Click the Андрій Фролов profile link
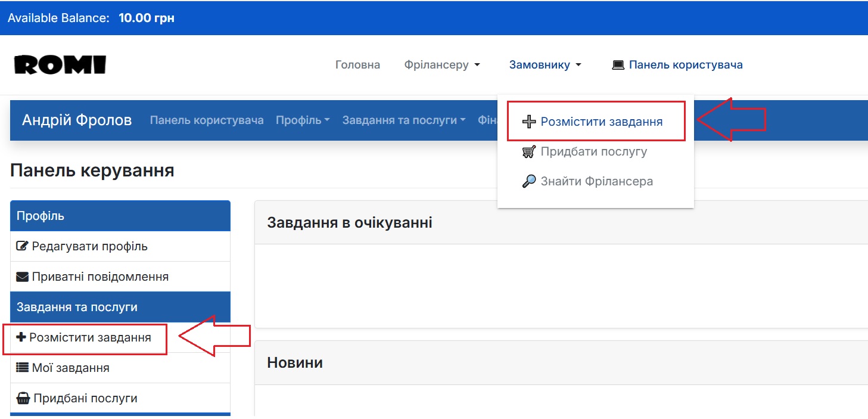This screenshot has height=419, width=868. pyautogui.click(x=77, y=120)
